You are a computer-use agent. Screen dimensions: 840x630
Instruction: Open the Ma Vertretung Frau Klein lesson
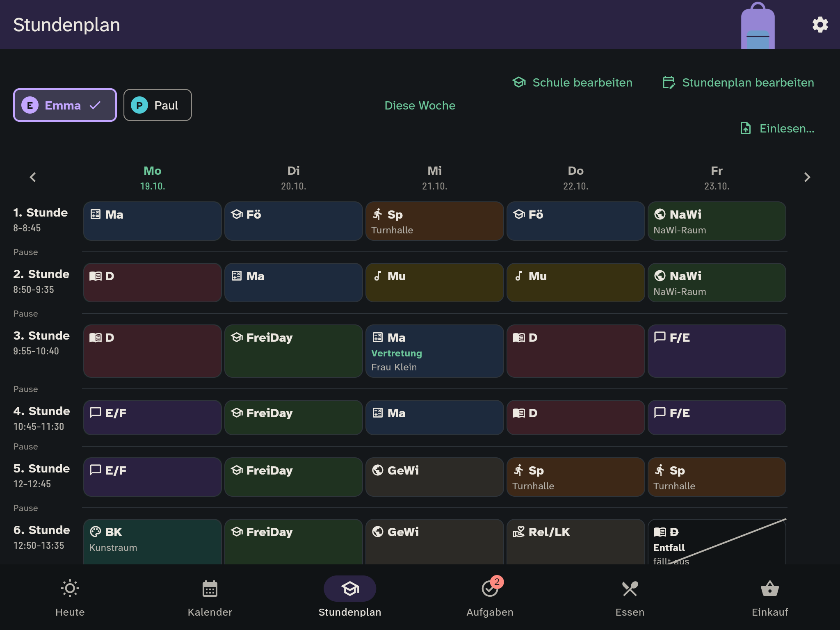[x=434, y=351]
